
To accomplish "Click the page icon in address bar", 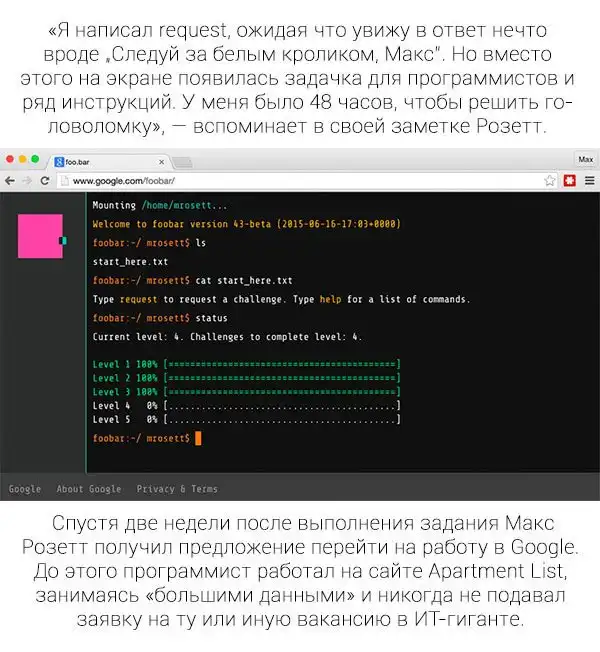I will coord(64,180).
